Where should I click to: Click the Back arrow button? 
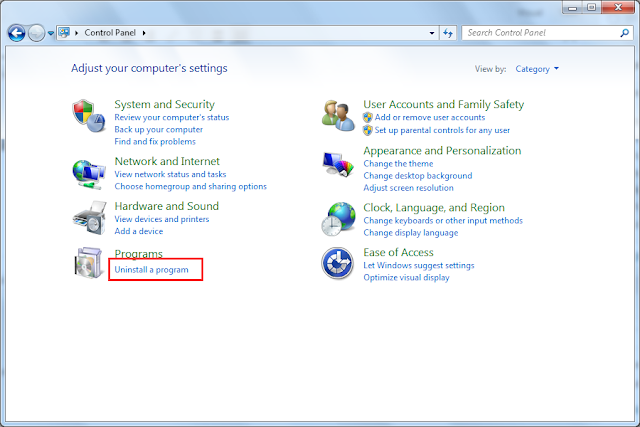tap(17, 33)
